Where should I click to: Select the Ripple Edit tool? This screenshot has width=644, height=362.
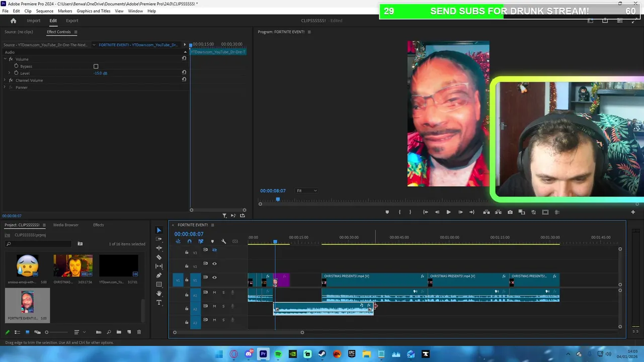click(159, 248)
